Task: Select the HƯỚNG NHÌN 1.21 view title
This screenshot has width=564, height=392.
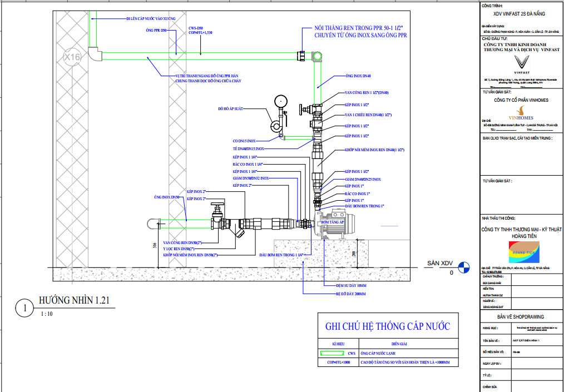Action: coord(77,301)
